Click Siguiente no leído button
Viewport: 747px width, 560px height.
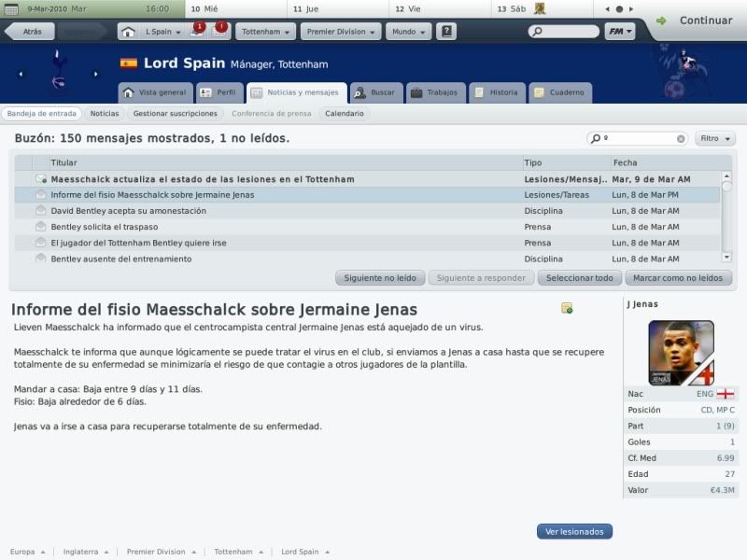[x=380, y=278]
